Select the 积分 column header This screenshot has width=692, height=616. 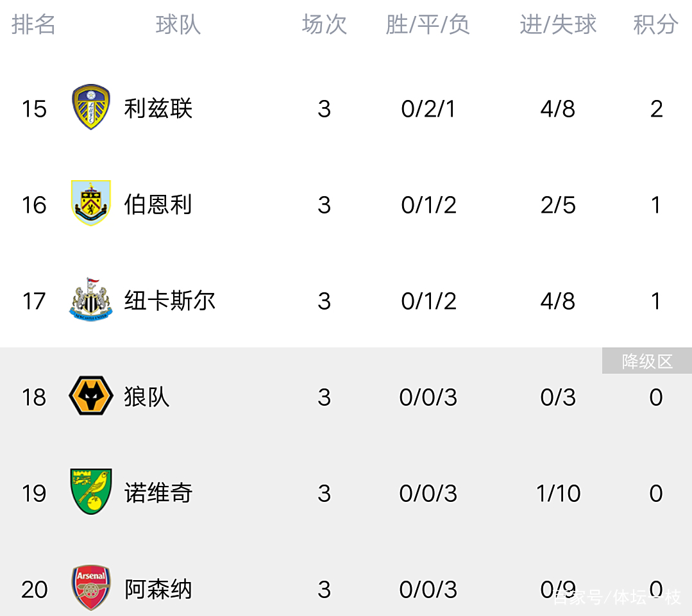click(655, 25)
